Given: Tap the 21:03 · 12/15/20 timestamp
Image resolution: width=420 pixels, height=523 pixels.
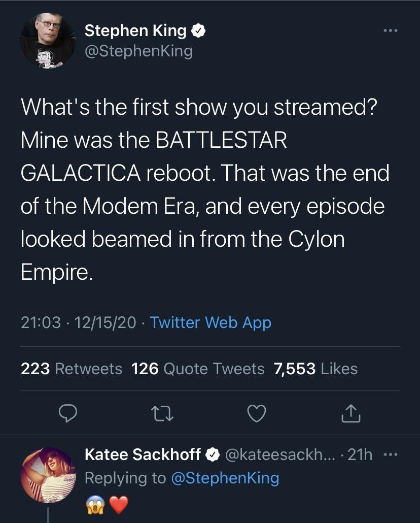Looking at the screenshot, I should coord(78,322).
